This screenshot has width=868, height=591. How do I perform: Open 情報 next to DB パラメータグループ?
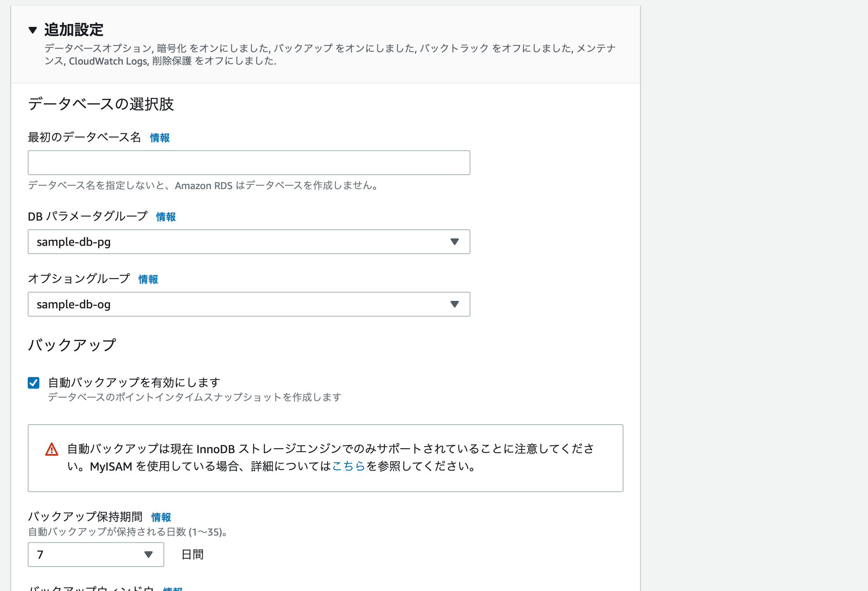click(x=166, y=217)
